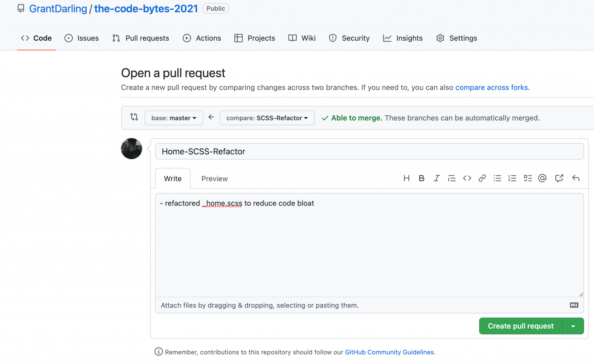The image size is (594, 364).
Task: Open the Markdown formatting help icon
Action: [x=574, y=305]
